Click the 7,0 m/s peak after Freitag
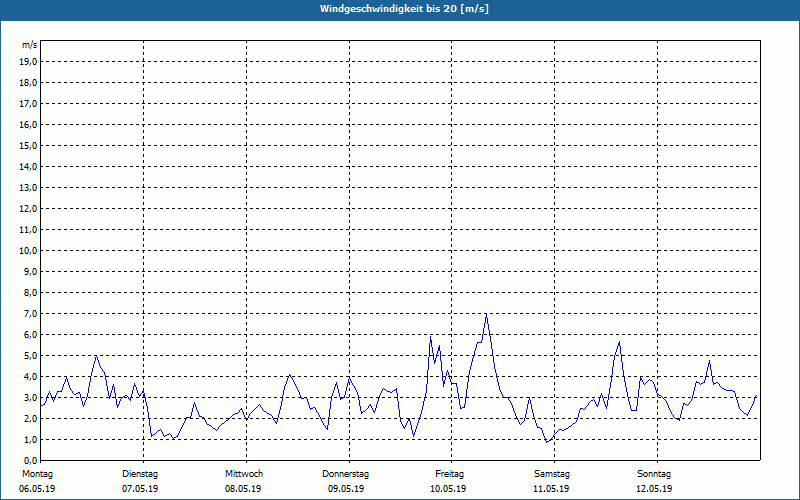This screenshot has height=500, width=800. pos(486,314)
